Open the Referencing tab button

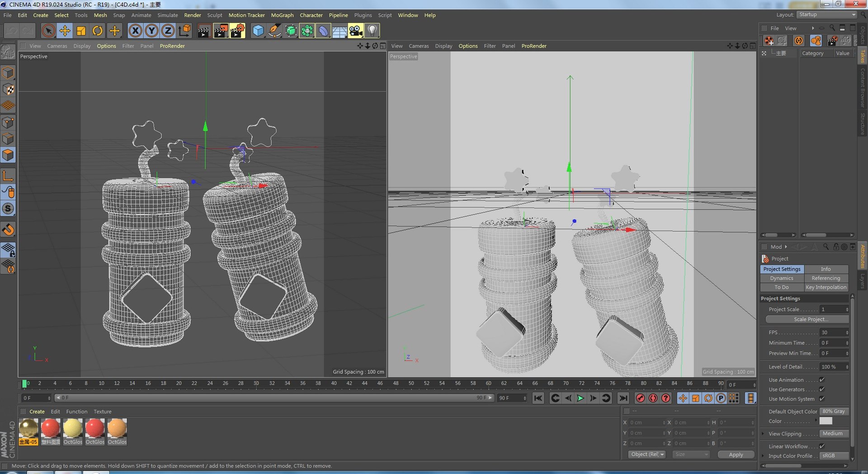pyautogui.click(x=826, y=278)
